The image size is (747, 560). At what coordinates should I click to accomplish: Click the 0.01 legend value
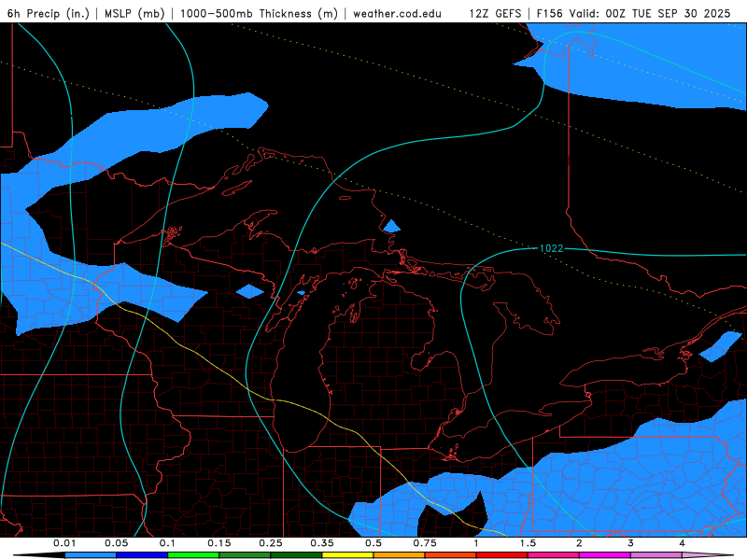(64, 543)
